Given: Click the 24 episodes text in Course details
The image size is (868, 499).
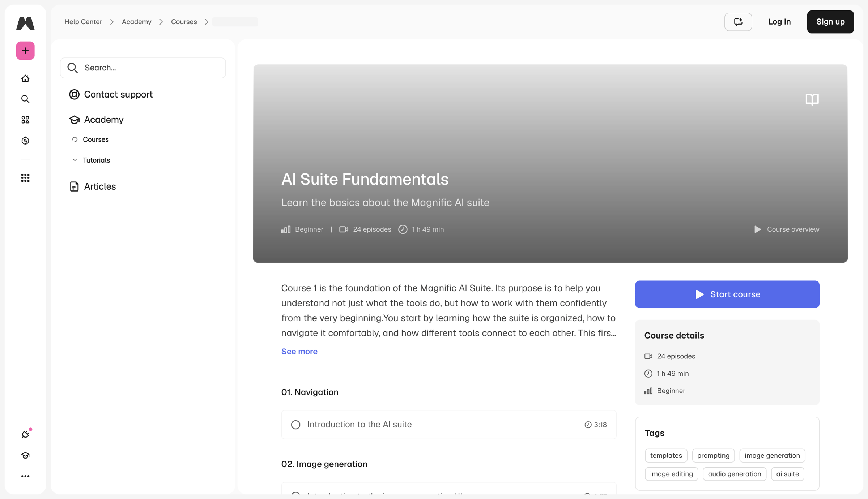Looking at the screenshot, I should point(676,356).
